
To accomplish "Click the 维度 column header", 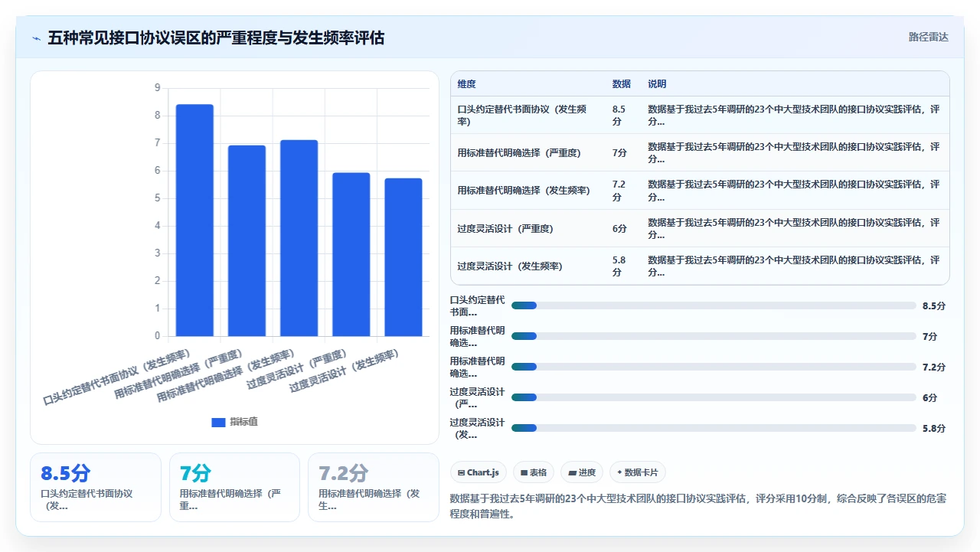I will coord(466,84).
